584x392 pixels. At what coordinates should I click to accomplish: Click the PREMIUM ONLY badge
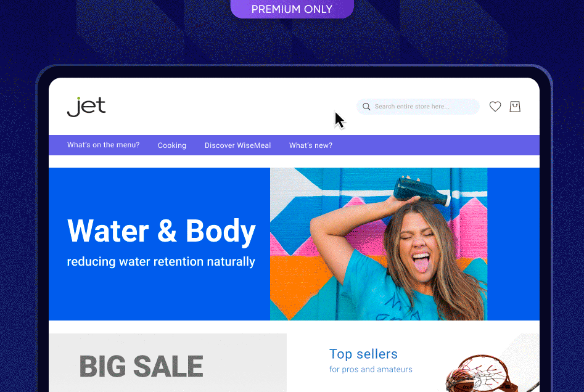coord(292,9)
